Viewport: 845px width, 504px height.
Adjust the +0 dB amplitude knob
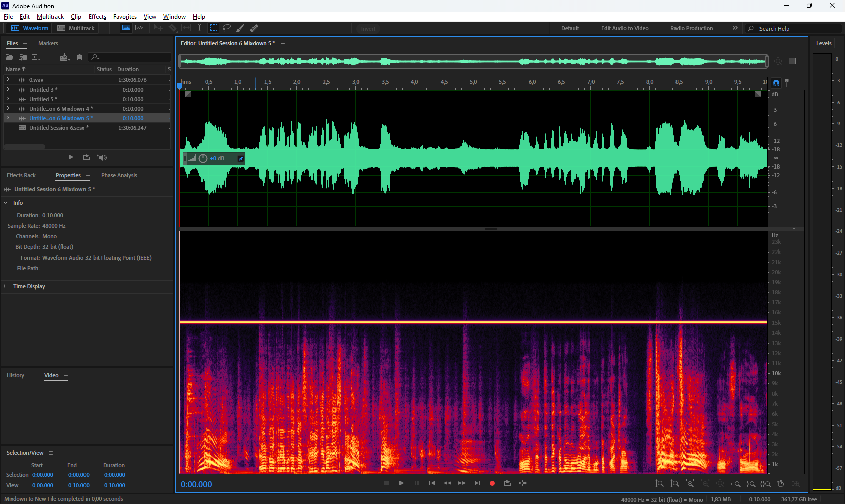[x=203, y=159]
